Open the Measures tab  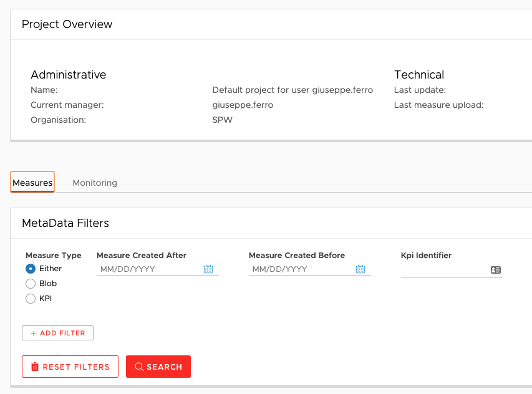tap(32, 183)
